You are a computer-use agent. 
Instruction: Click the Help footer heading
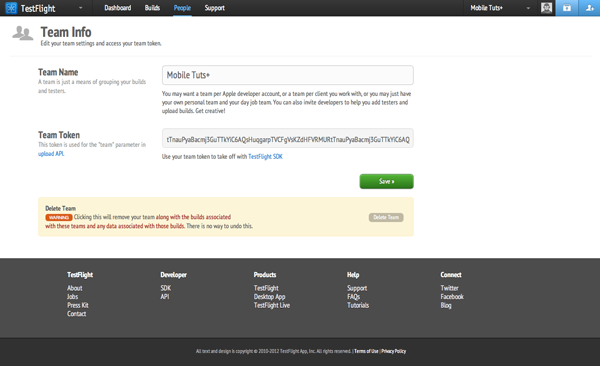click(x=353, y=274)
